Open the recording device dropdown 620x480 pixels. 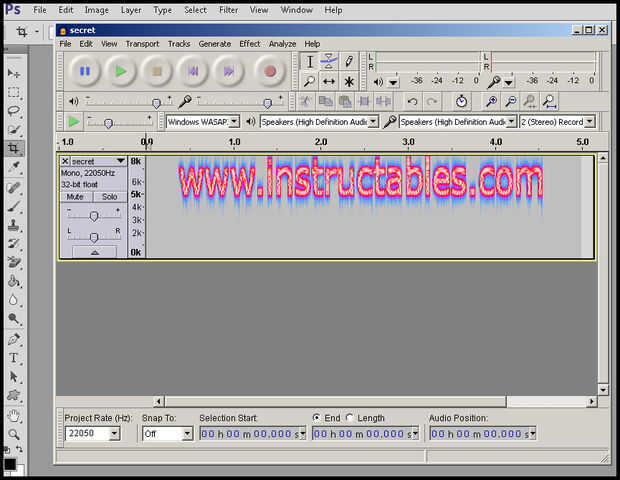512,122
